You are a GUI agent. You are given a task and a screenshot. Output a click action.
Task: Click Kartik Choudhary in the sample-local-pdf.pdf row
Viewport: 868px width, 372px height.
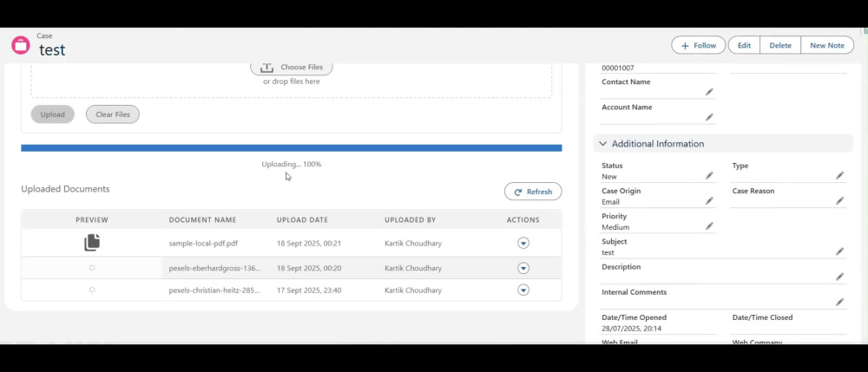413,243
